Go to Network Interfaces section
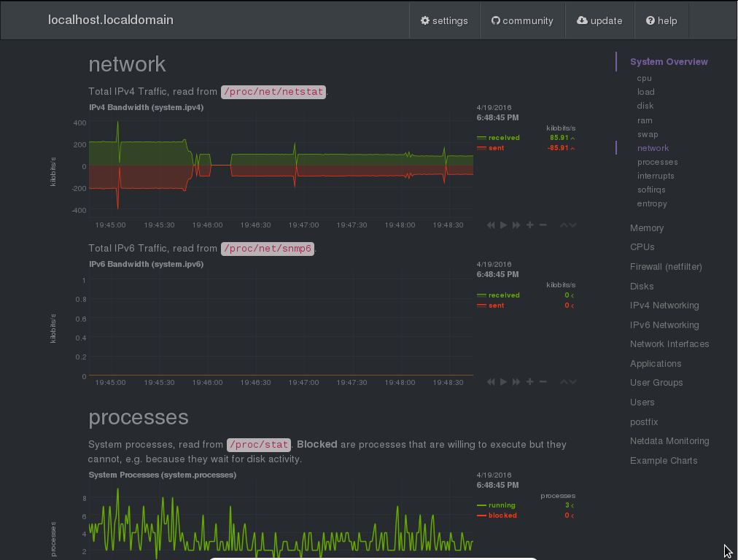Viewport: 738px width, 560px height. point(669,344)
